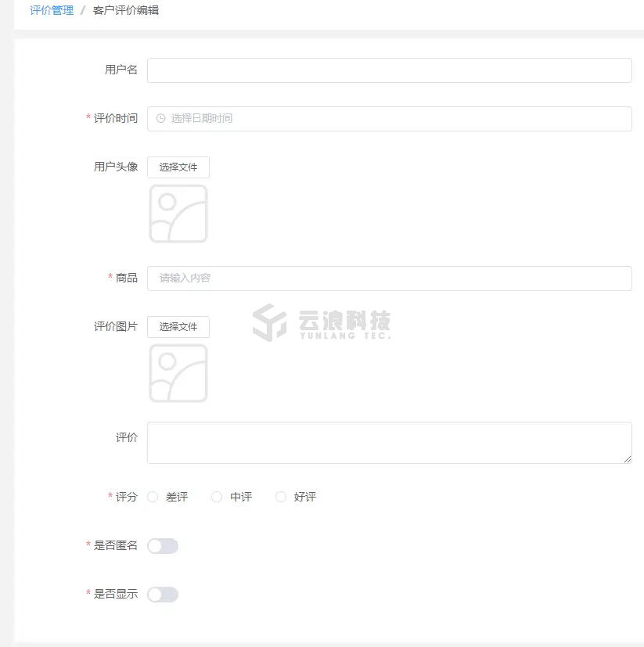Select the 中评 rating option
Screen dimensions: 644x647
[x=218, y=497]
